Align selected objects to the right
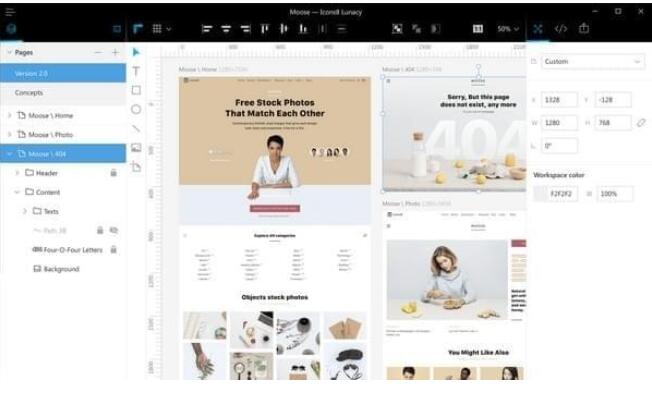Screen dimensions: 652x399 (x=245, y=29)
